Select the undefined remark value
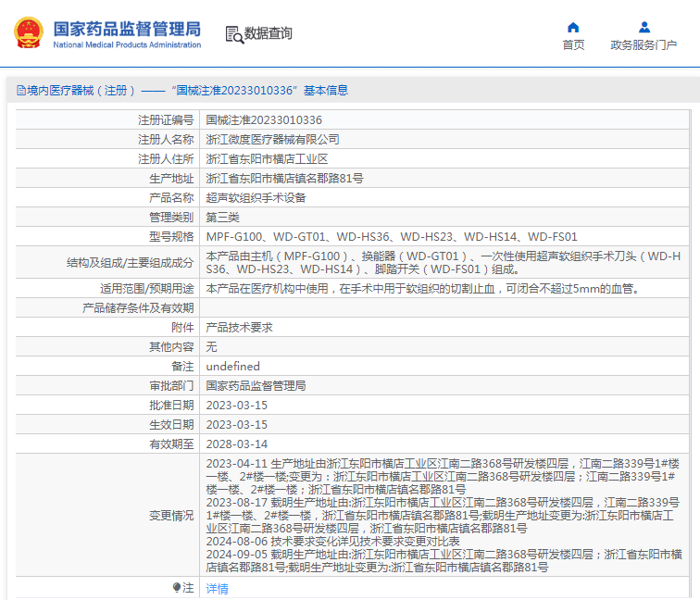The image size is (700, 600). click(232, 367)
